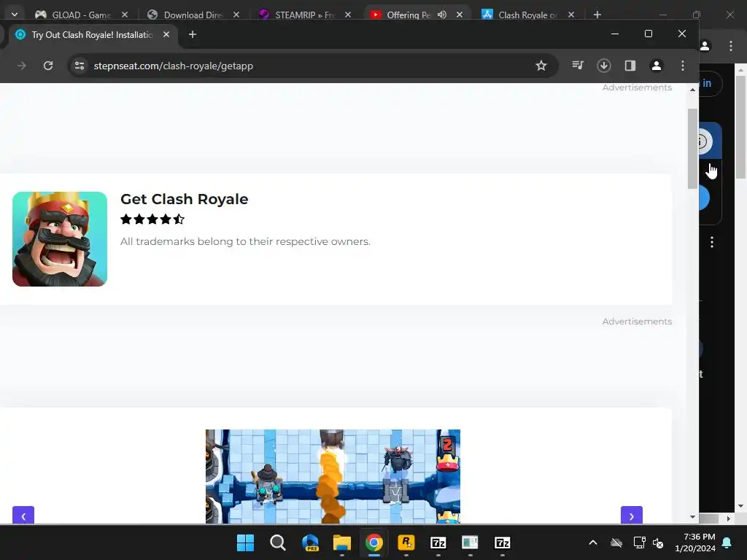
Task: Reload the stepnseat page
Action: (x=48, y=66)
